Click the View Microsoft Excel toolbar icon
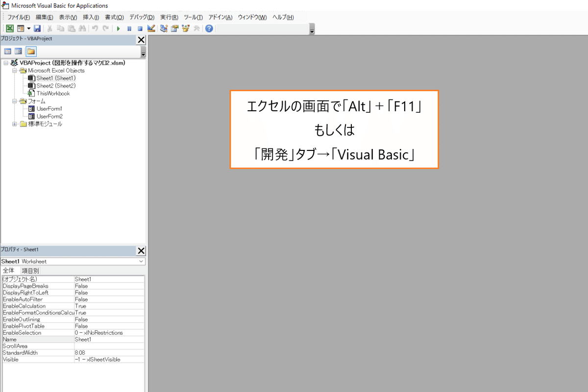The height and width of the screenshot is (392, 588). 10,28
